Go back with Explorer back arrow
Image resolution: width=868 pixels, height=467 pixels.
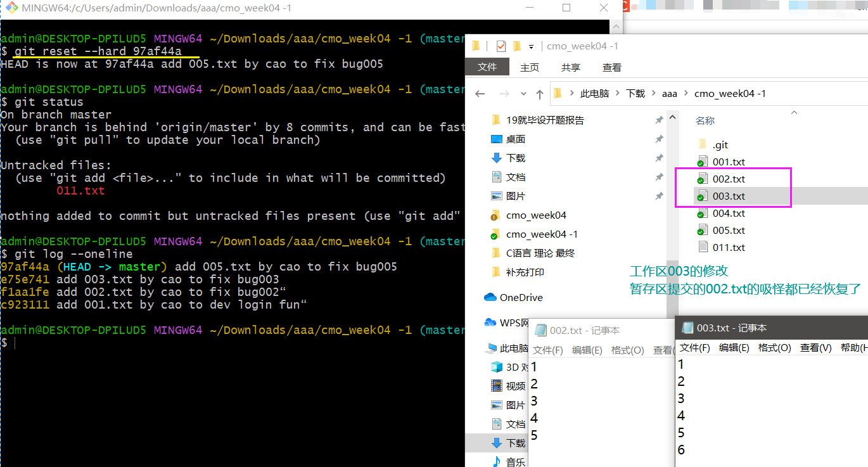480,94
